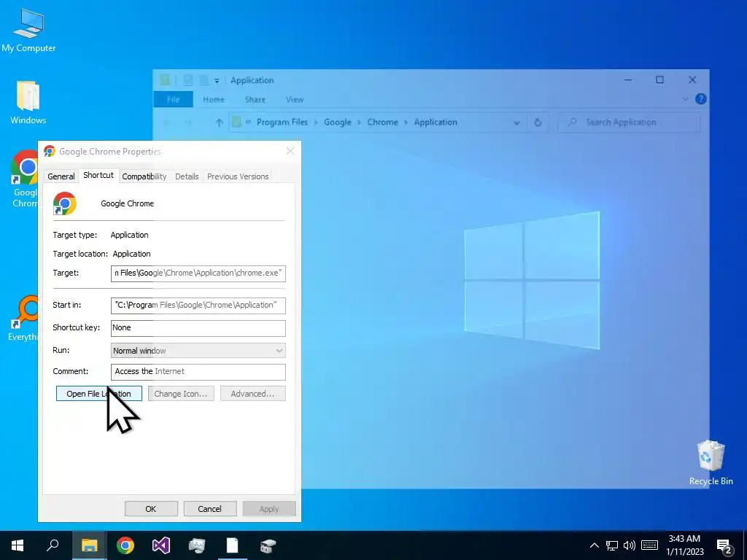747x560 pixels.
Task: Open Explorer help question mark icon
Action: tap(701, 99)
